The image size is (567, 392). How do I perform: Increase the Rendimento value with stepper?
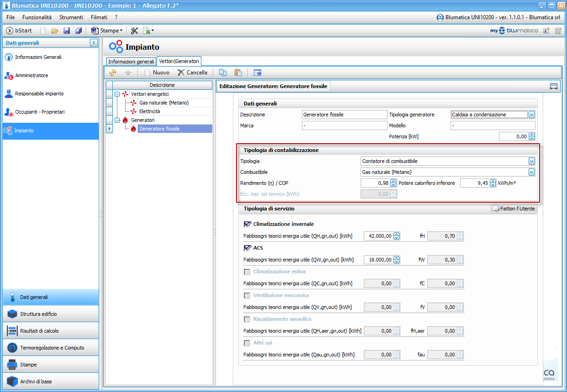tap(394, 181)
